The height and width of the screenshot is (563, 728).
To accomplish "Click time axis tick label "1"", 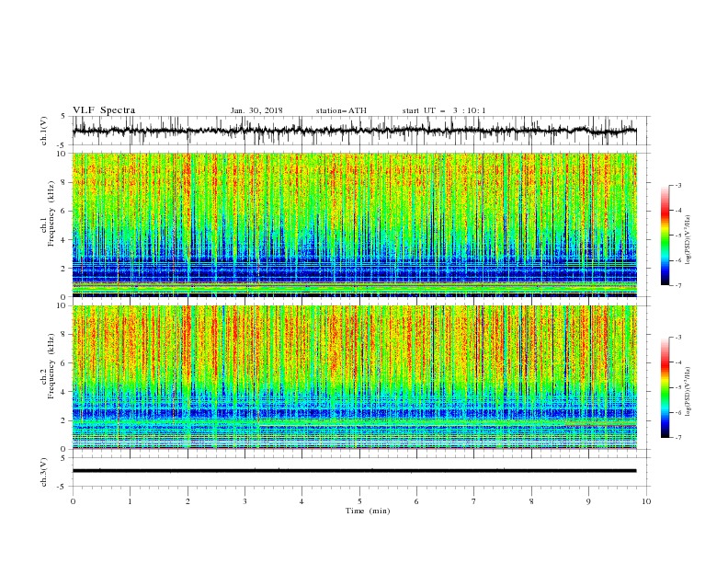I will point(130,501).
